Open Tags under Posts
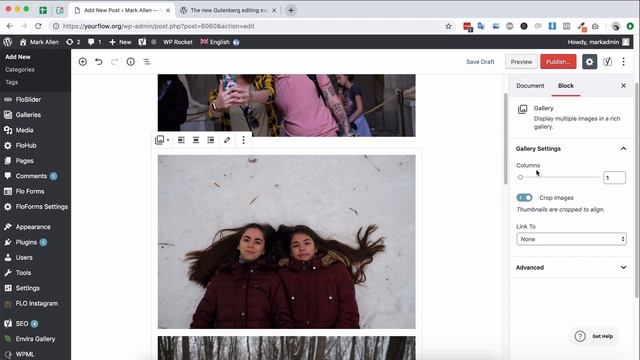This screenshot has height=360, width=640. click(x=11, y=82)
